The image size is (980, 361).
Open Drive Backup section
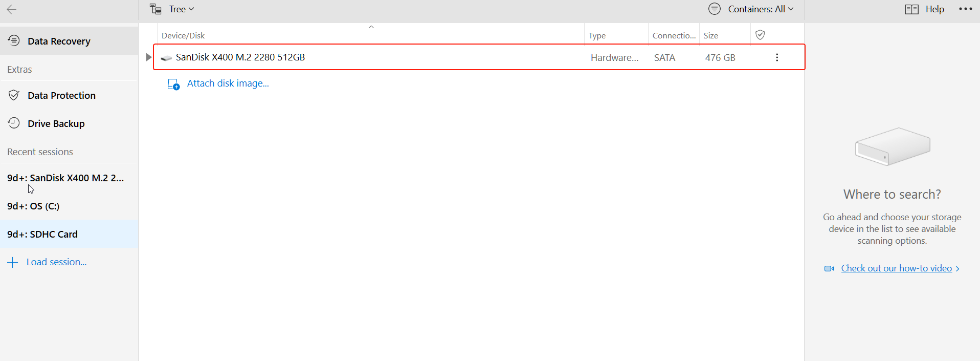[x=56, y=123]
